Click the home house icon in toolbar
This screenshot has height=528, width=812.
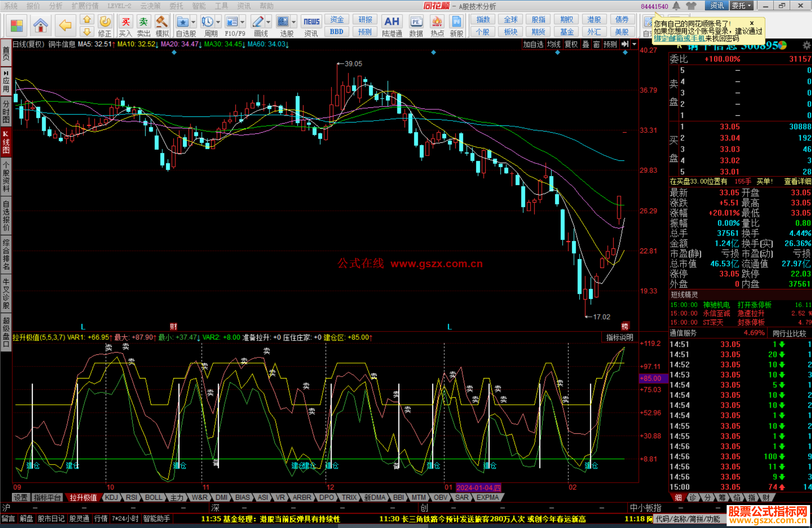pyautogui.click(x=40, y=26)
